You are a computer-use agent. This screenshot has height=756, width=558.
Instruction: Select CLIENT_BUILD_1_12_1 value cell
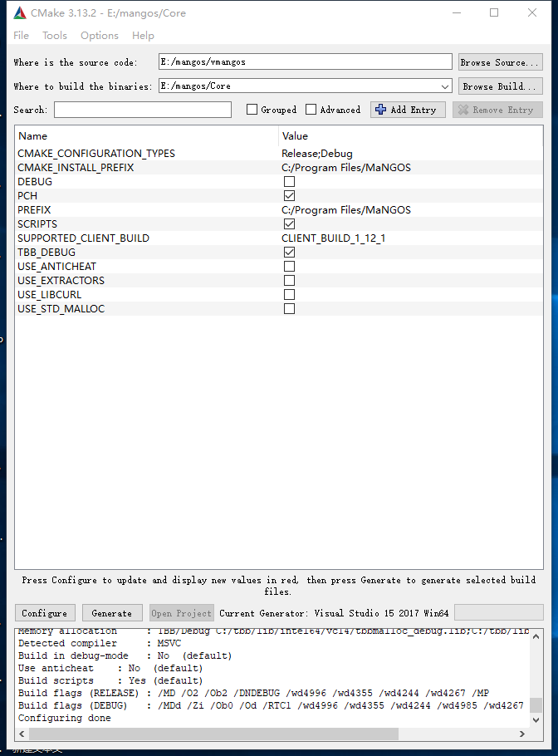coord(334,238)
